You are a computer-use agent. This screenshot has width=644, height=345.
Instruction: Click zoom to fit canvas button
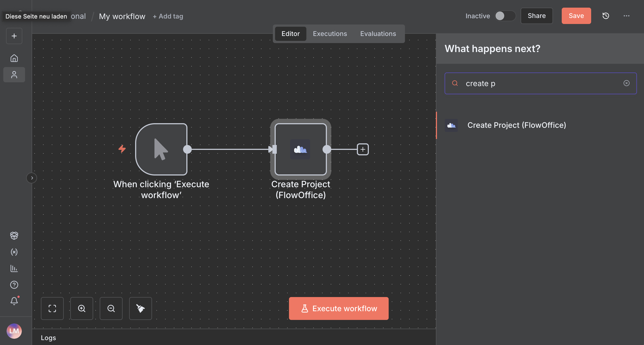pyautogui.click(x=52, y=308)
